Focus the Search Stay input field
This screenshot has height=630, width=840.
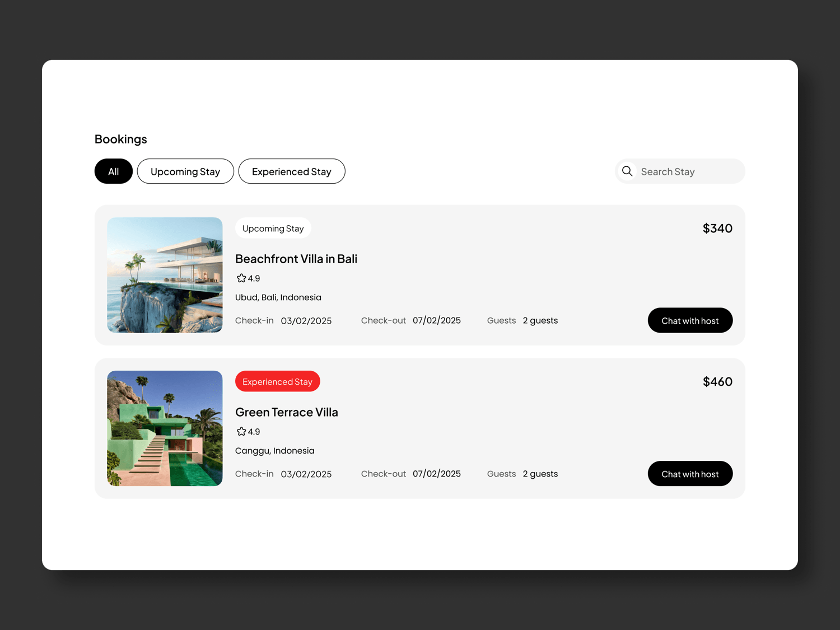point(680,171)
